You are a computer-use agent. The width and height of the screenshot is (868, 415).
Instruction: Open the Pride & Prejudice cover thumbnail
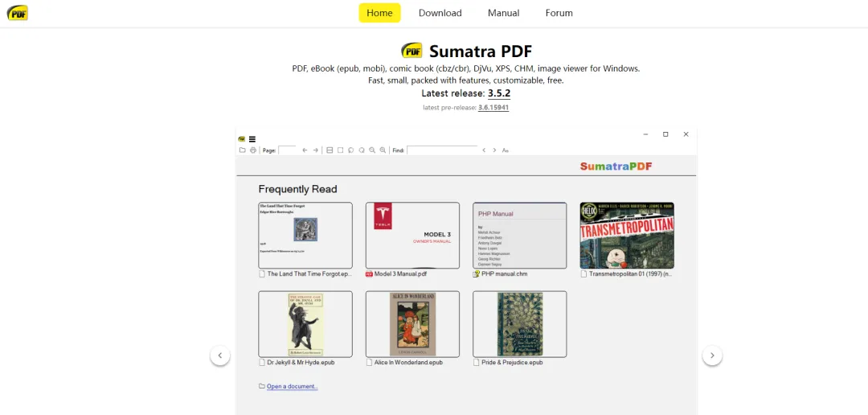click(520, 324)
